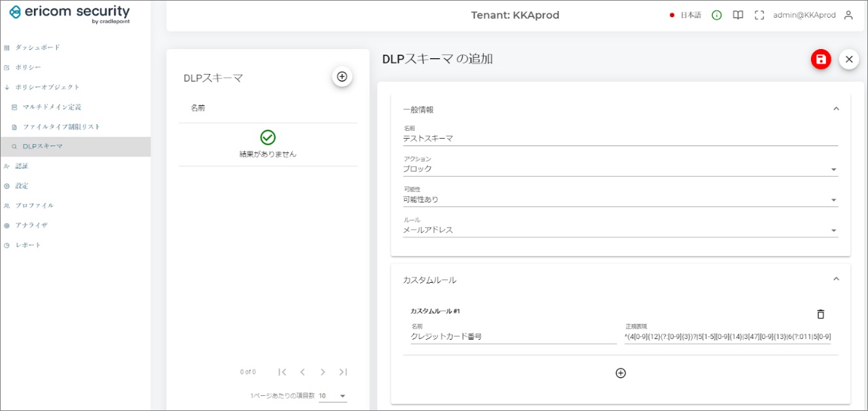Image resolution: width=868 pixels, height=411 pixels.
Task: Change items per page dropdown
Action: click(333, 396)
